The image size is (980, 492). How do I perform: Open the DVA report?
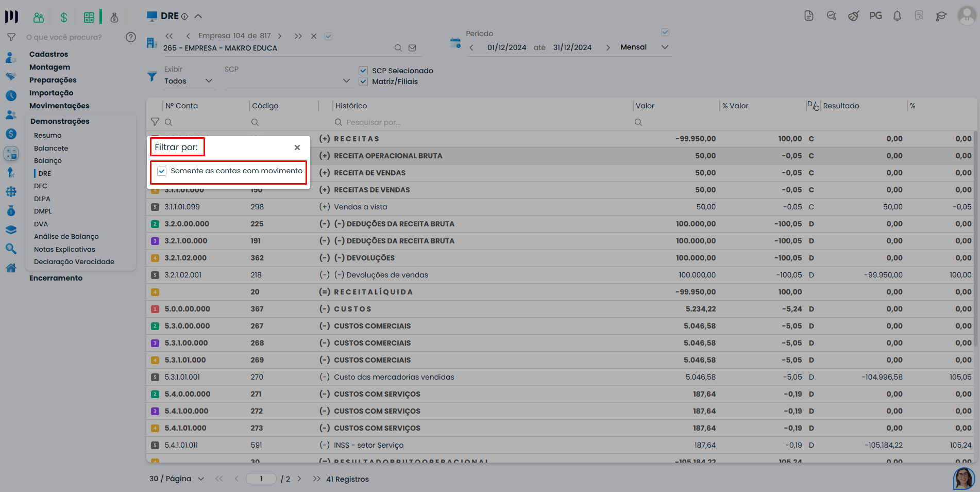(x=41, y=224)
